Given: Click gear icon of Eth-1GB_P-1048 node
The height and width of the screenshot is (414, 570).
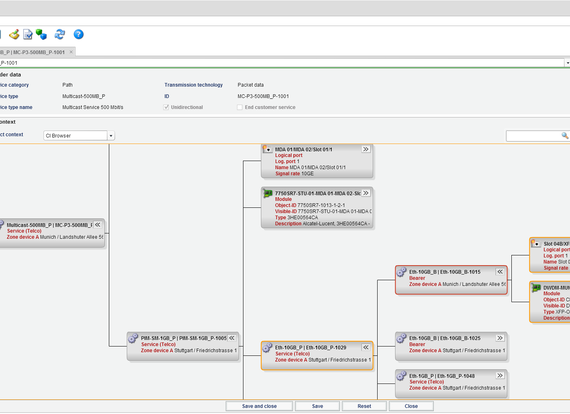Looking at the screenshot, I should point(401,376).
